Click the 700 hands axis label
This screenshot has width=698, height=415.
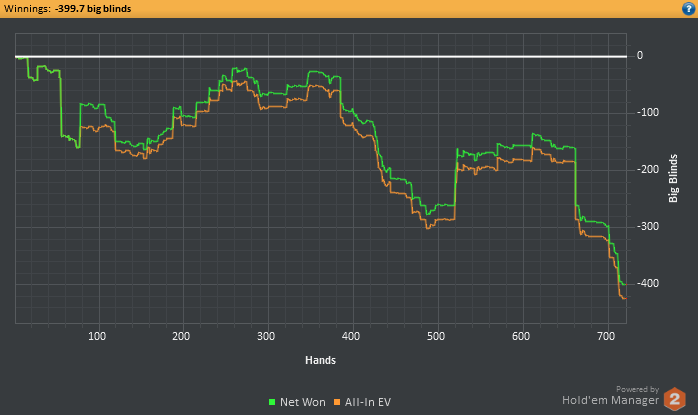[606, 336]
